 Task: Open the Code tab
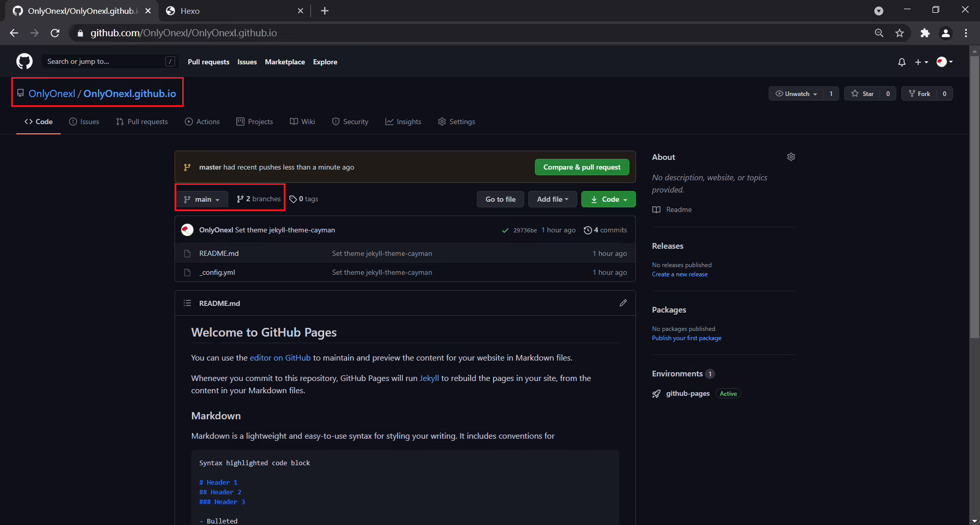coord(38,122)
